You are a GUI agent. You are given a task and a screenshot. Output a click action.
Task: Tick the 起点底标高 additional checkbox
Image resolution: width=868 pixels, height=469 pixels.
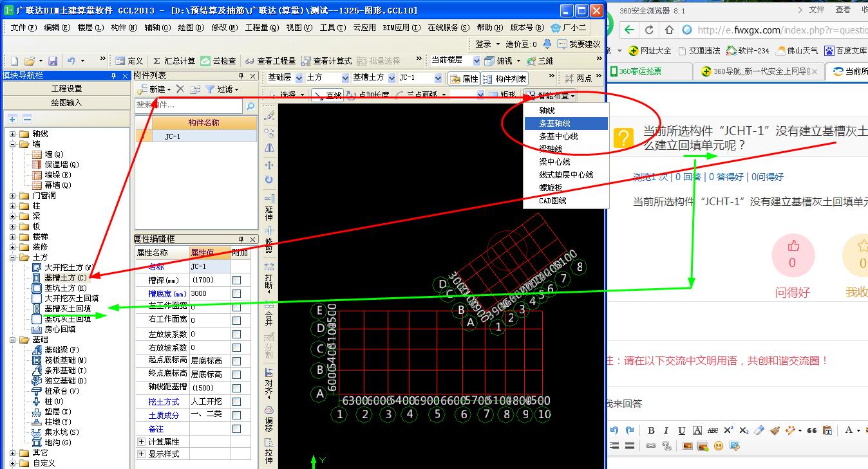point(237,362)
